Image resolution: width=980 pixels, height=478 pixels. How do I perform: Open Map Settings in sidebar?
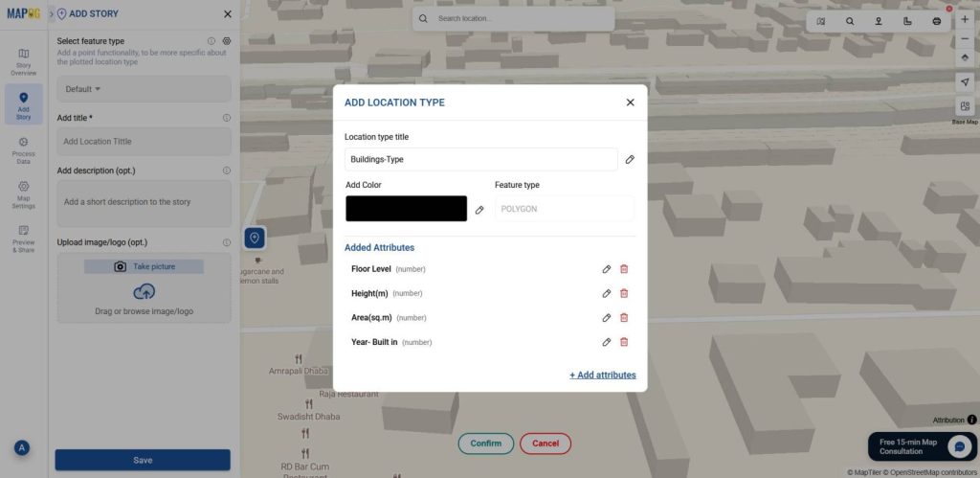24,194
